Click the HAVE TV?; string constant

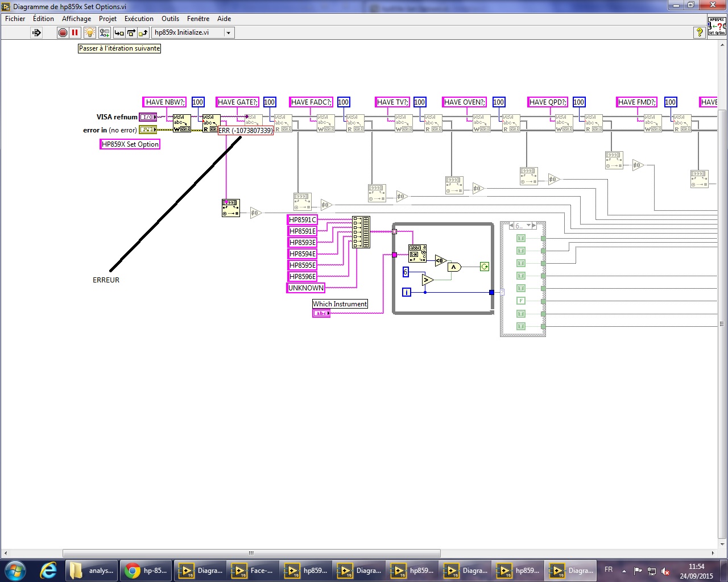coord(392,102)
